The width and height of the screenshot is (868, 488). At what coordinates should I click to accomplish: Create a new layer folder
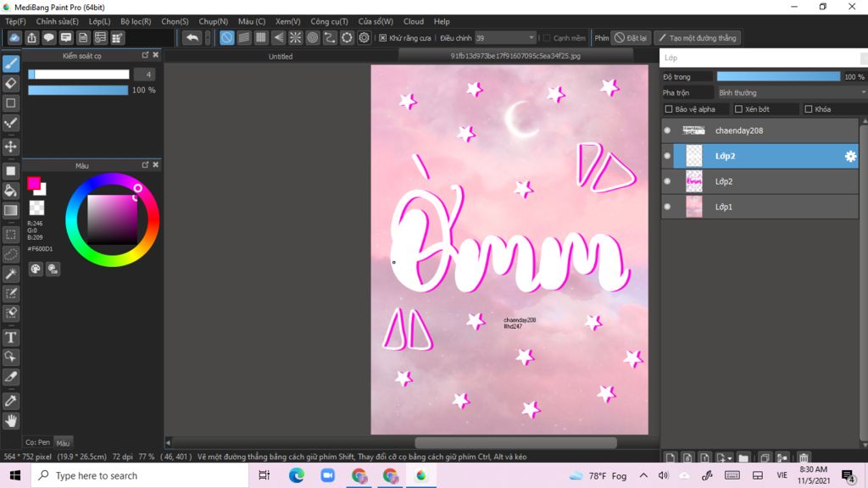coord(743,457)
